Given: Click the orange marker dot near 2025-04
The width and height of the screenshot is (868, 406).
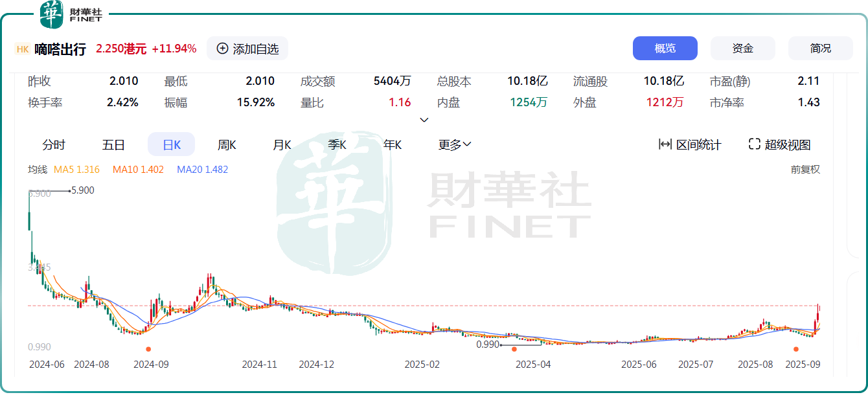Looking at the screenshot, I should (514, 349).
